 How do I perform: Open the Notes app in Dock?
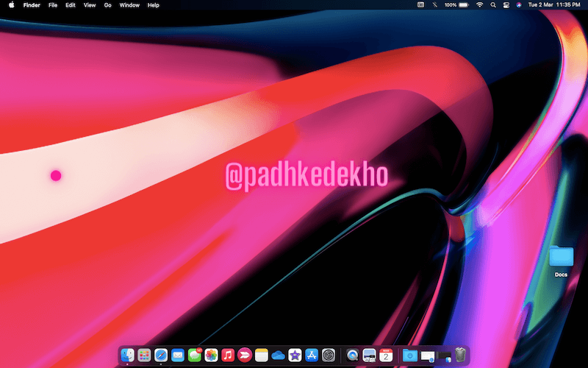[x=262, y=355]
